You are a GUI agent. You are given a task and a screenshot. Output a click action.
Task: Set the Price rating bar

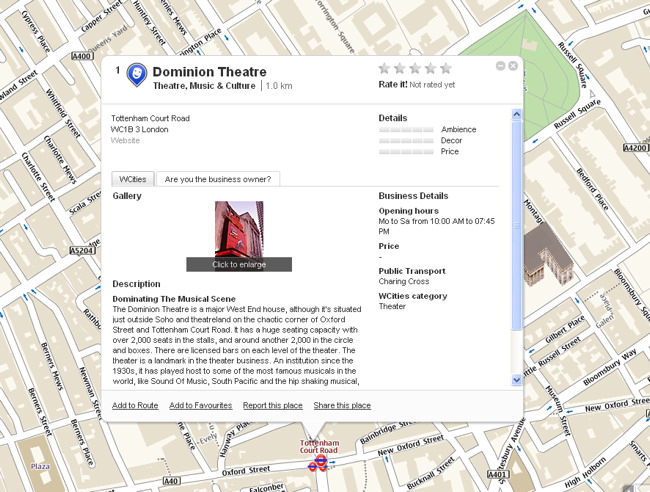pyautogui.click(x=406, y=152)
